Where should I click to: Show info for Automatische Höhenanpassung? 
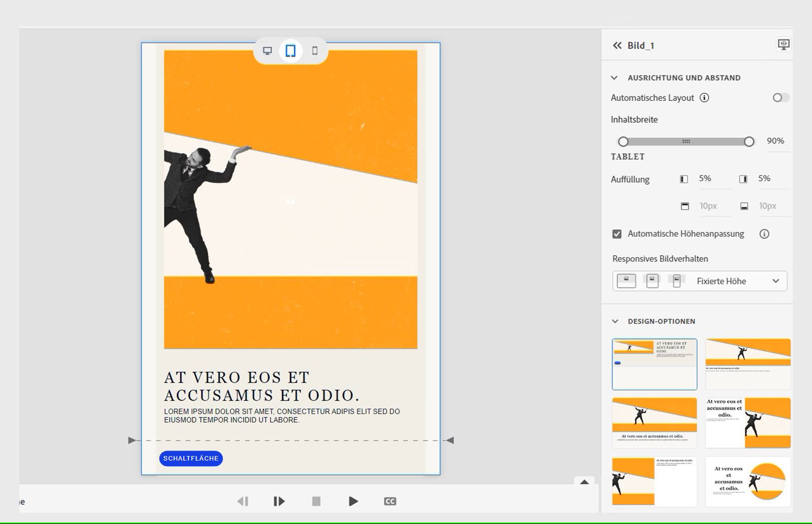coord(764,234)
